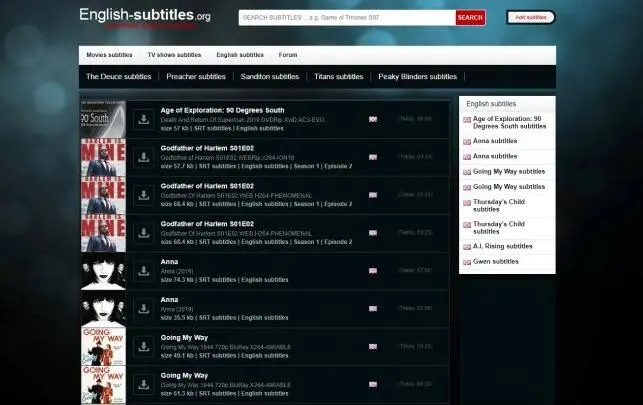This screenshot has height=405, width=643.
Task: Click download icon for first Anna entry
Action: point(144,271)
